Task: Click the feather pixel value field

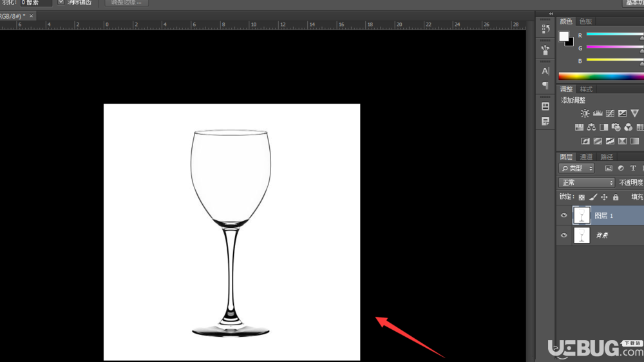Action: tap(36, 2)
